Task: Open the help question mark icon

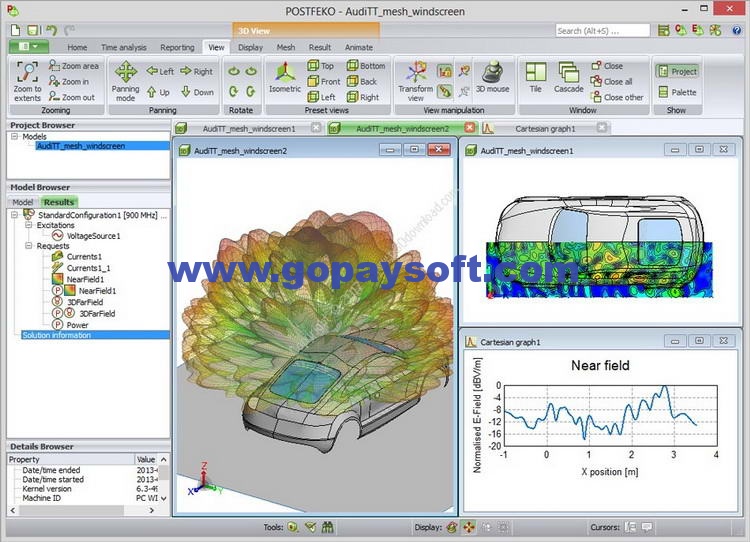Action: (737, 30)
